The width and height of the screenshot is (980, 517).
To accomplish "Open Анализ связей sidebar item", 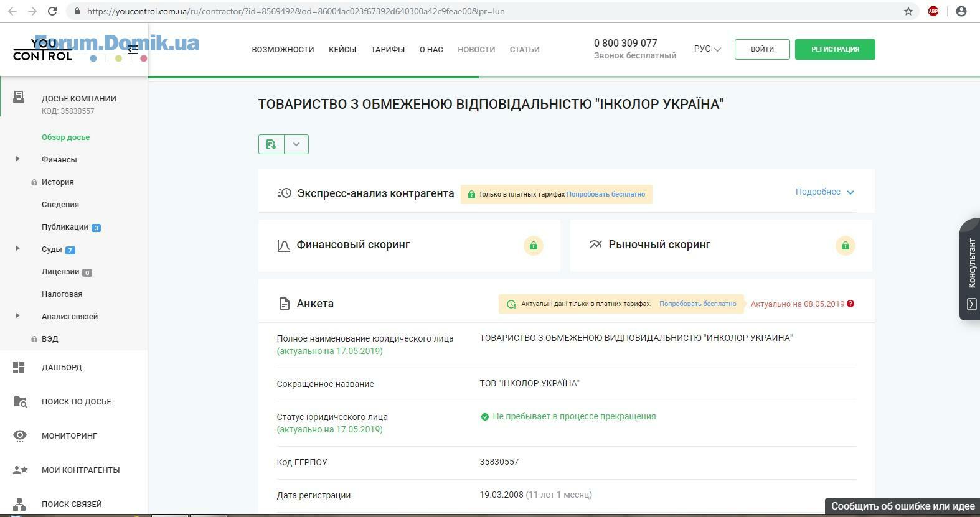I will point(70,316).
